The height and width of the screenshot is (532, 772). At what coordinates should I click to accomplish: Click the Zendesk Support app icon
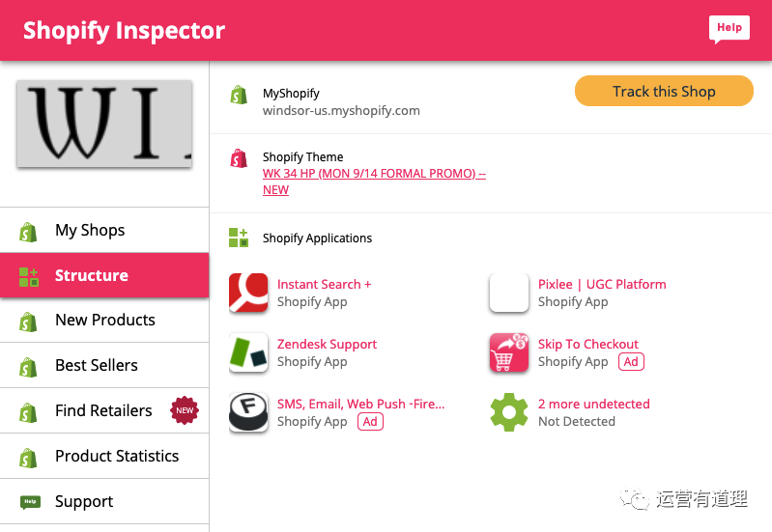point(248,353)
